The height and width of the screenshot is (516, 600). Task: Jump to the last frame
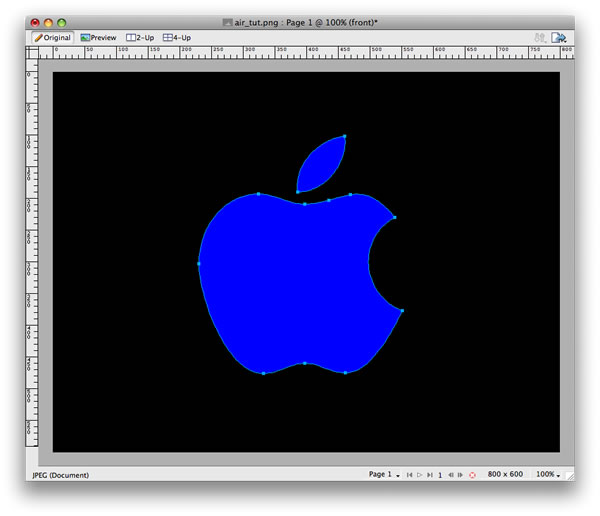point(430,475)
